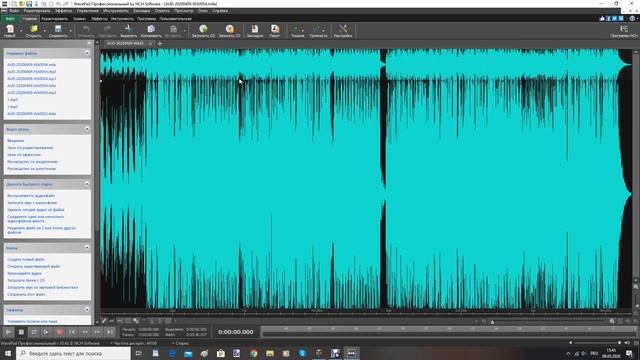Open dropdown arrow beside Вставить
This screenshot has height=360, width=640.
pos(184,31)
